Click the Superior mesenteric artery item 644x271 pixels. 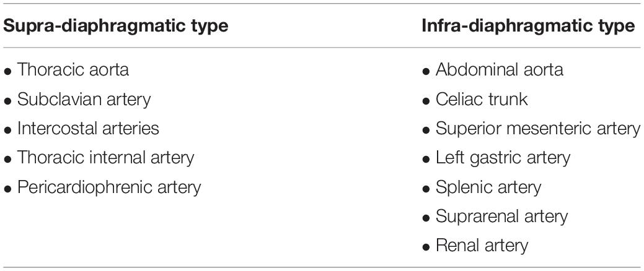click(538, 128)
